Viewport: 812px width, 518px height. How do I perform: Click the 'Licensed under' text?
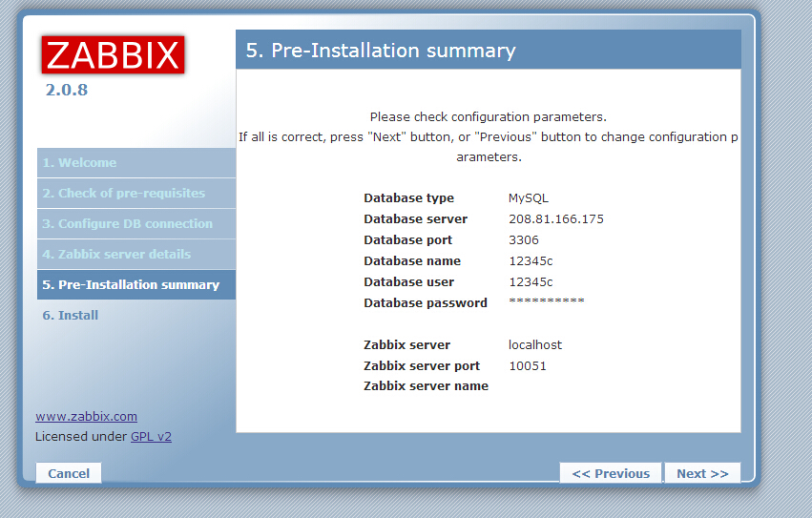(81, 437)
